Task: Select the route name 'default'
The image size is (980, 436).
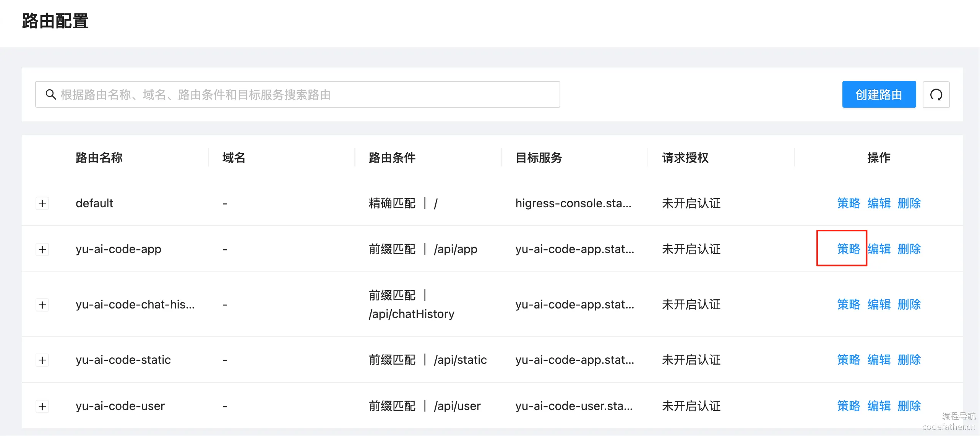Action: [x=94, y=203]
